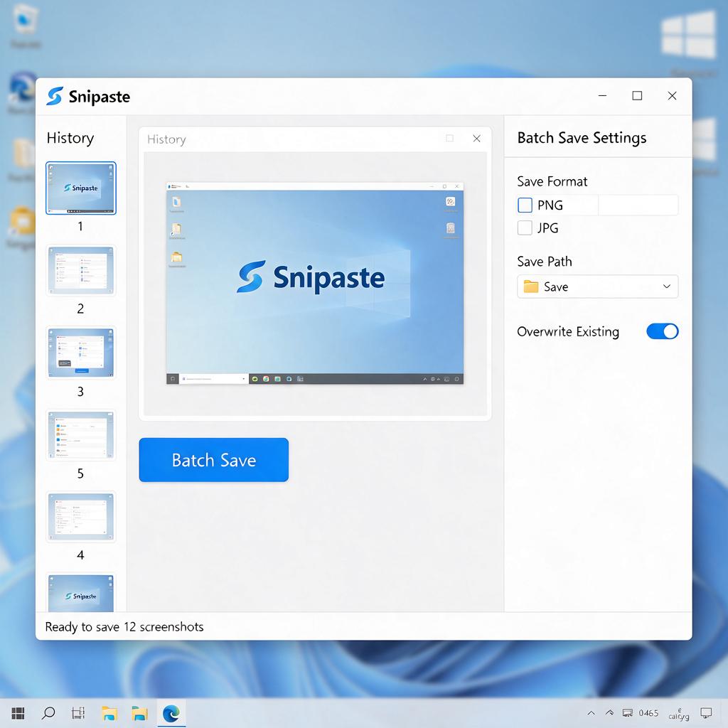Click the "History" title of the preview panel

click(166, 139)
